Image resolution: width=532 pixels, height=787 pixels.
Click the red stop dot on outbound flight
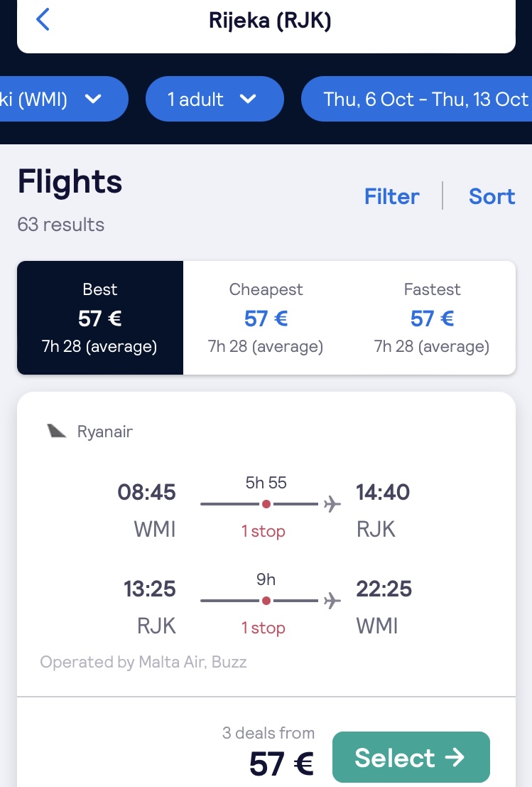pos(266,504)
